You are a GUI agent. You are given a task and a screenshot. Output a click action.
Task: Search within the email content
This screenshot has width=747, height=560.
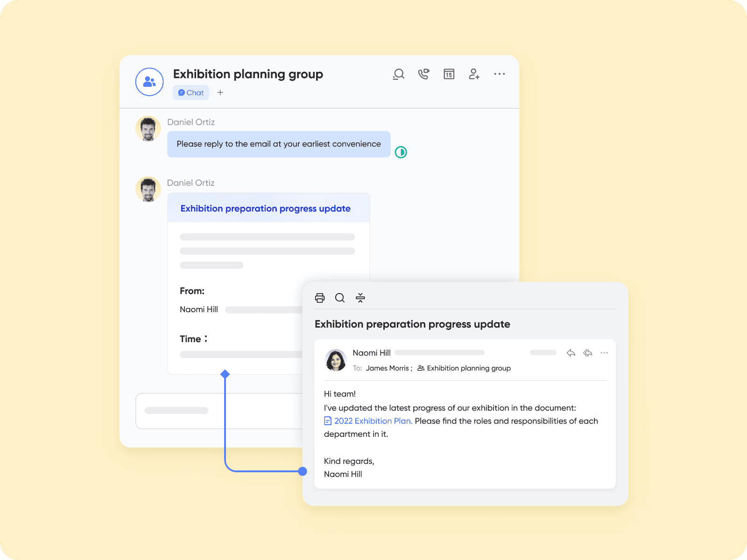pos(340,298)
